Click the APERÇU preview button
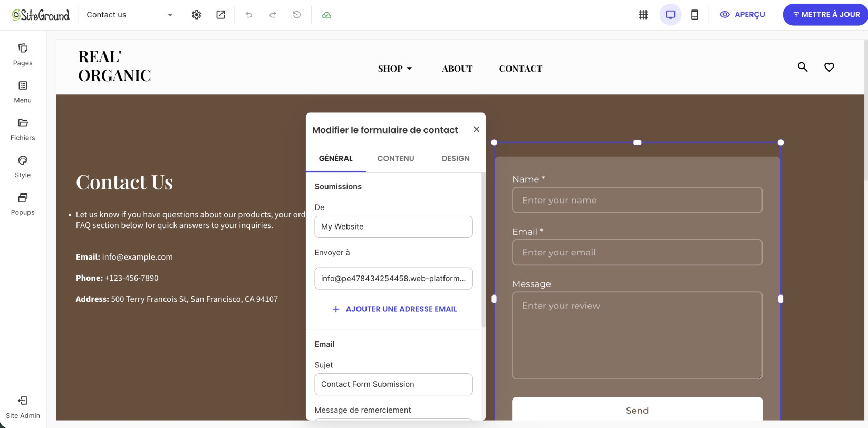Screen dimensions: 868x428 pyautogui.click(x=742, y=15)
